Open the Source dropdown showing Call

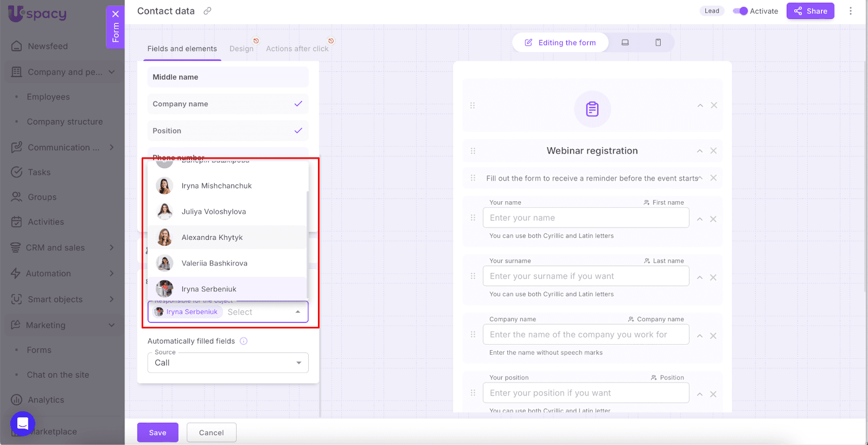tap(228, 363)
